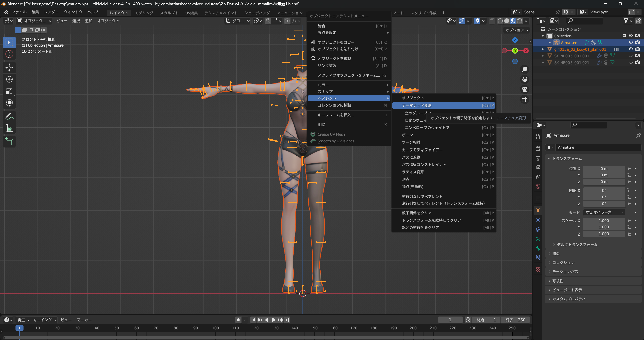Switch to the シェーディング workspace tab

(257, 13)
